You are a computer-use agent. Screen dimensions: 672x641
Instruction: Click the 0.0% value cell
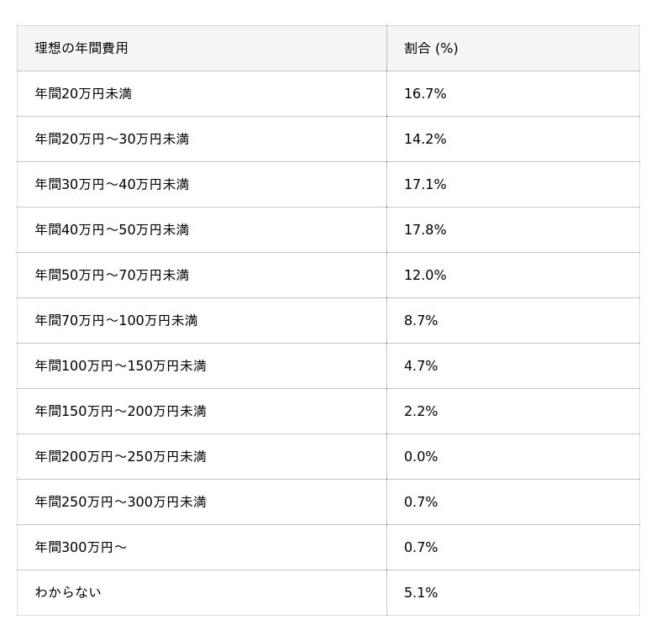coord(421,457)
